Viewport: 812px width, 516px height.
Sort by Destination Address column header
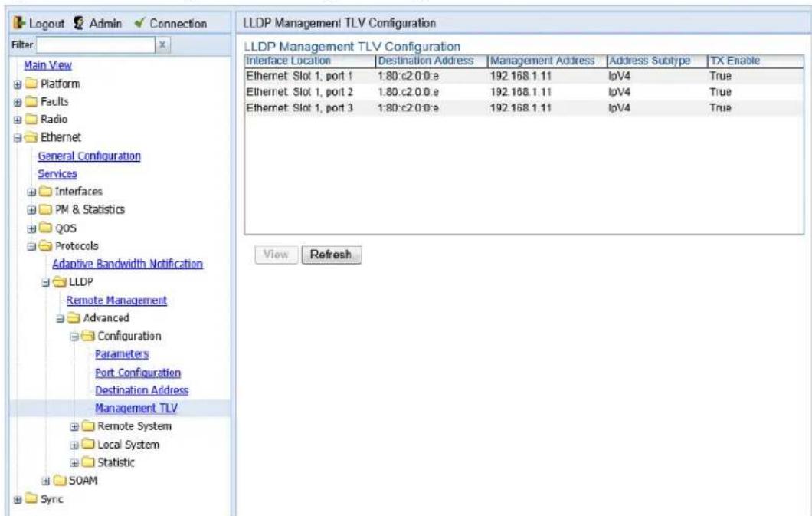(431, 61)
